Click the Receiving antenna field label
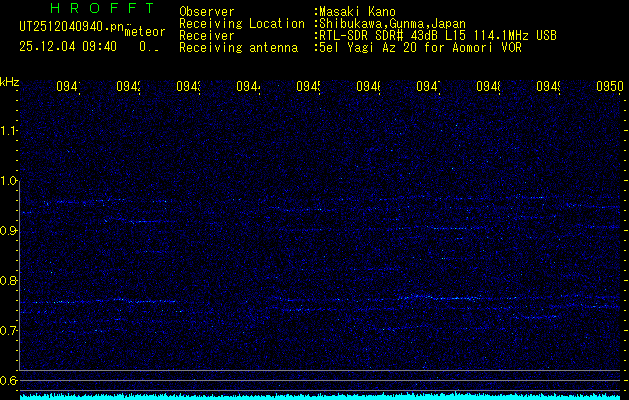 (238, 47)
